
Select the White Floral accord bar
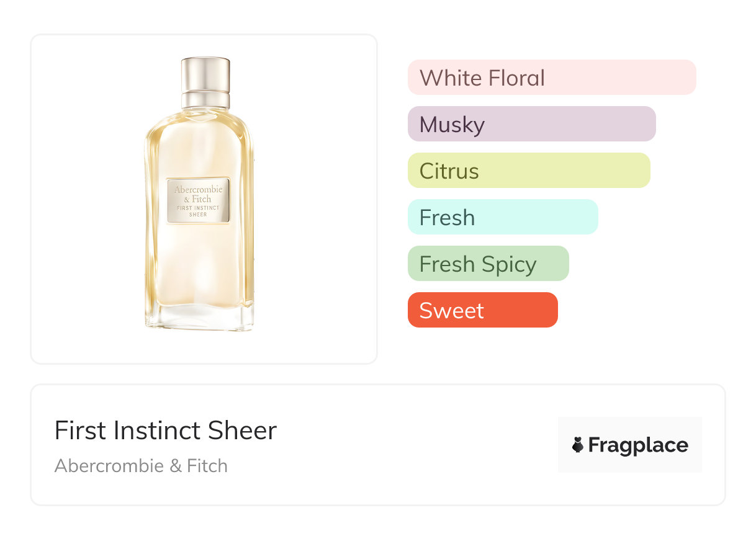click(551, 78)
